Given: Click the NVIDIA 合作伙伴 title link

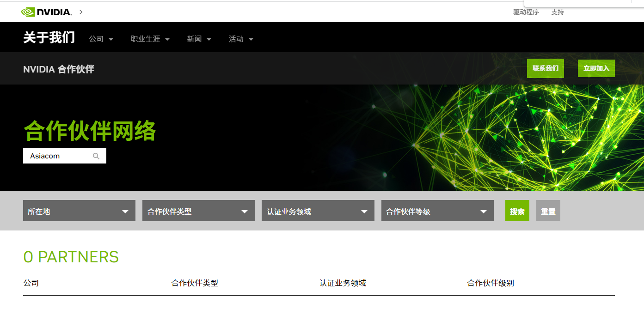Looking at the screenshot, I should pyautogui.click(x=59, y=69).
